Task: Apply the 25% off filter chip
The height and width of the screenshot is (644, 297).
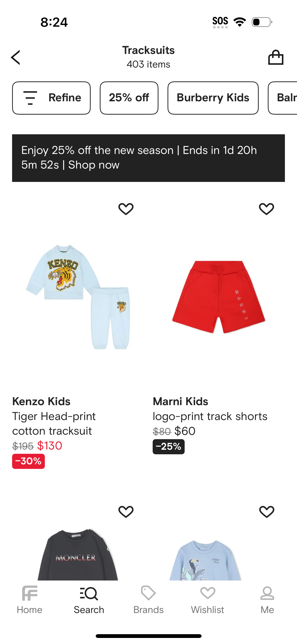Action: coord(129,98)
